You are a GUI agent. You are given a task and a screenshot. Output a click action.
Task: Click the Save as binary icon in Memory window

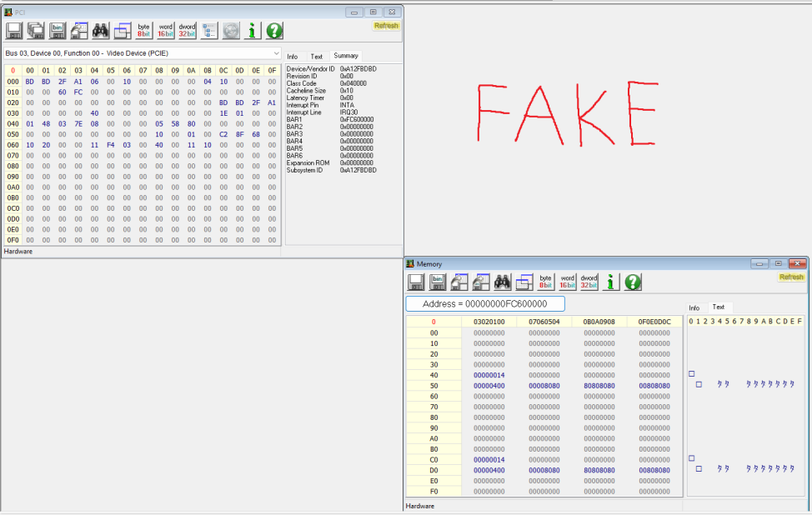pyautogui.click(x=438, y=282)
